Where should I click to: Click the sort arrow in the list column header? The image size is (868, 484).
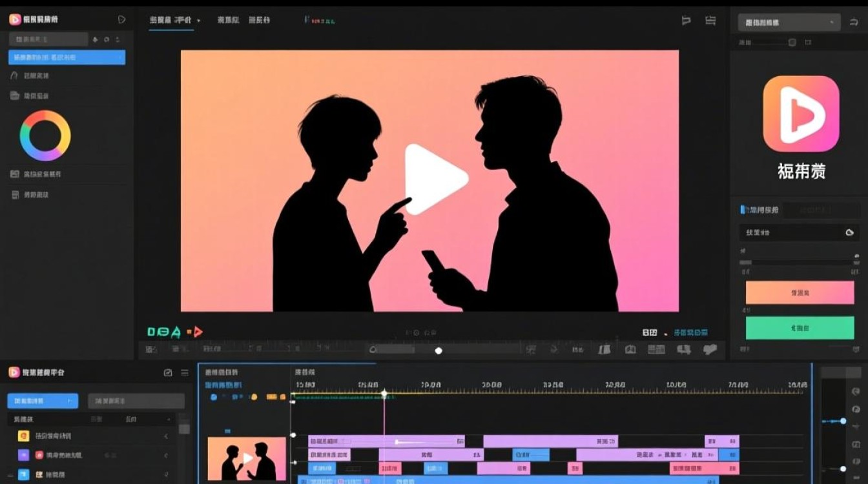coord(170,419)
